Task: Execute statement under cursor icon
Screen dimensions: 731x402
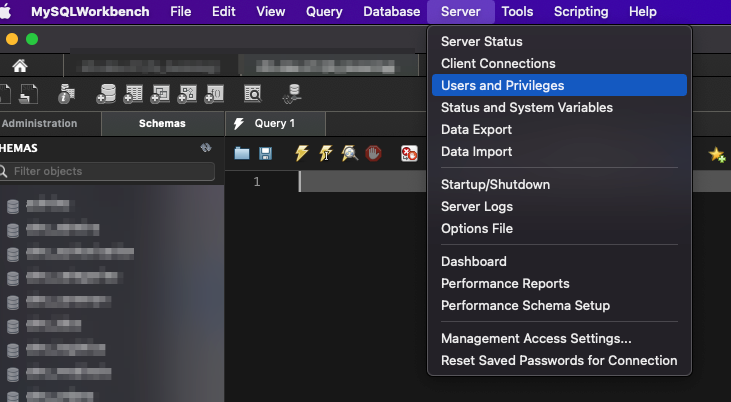Action: [x=325, y=153]
